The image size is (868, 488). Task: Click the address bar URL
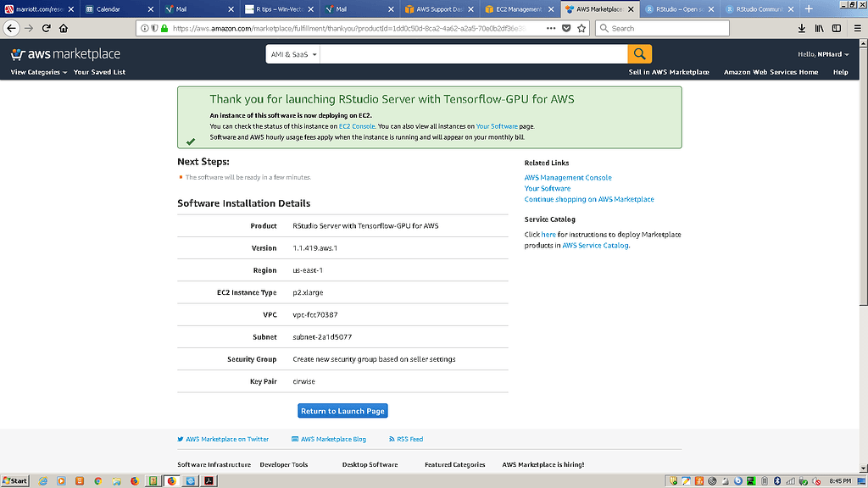point(348,28)
